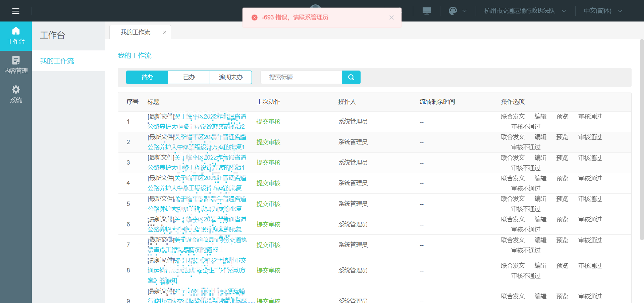
Task: Click the 搜索标题 search field
Action: click(301, 77)
